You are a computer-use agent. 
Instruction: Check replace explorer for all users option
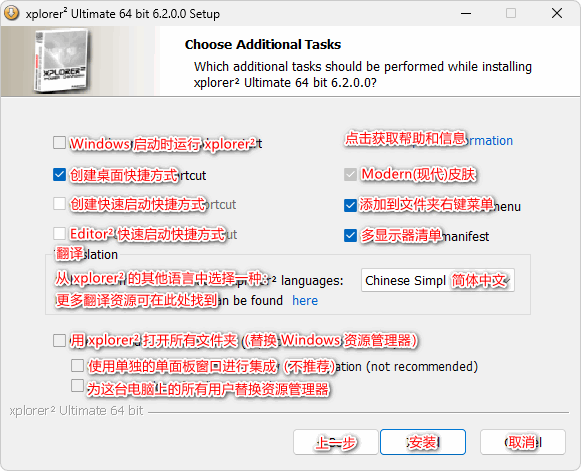point(77,385)
